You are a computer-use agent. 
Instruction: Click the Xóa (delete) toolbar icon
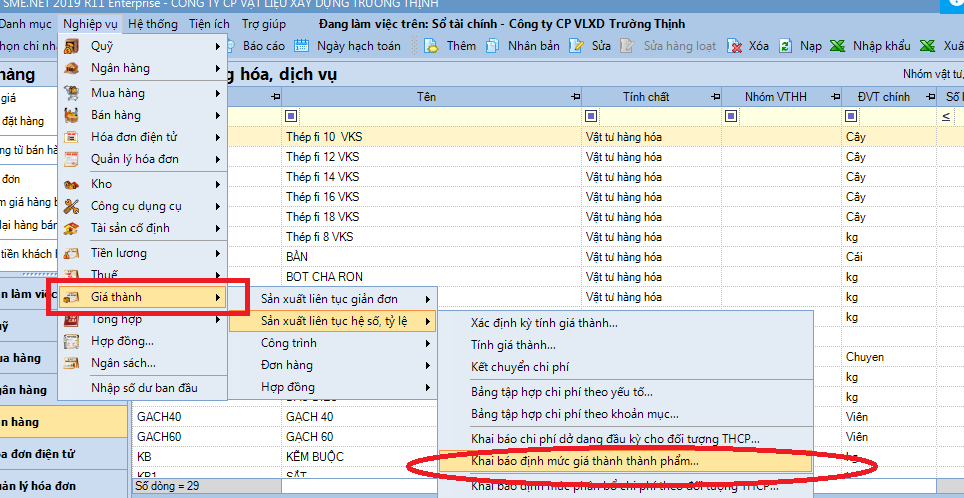(x=734, y=45)
